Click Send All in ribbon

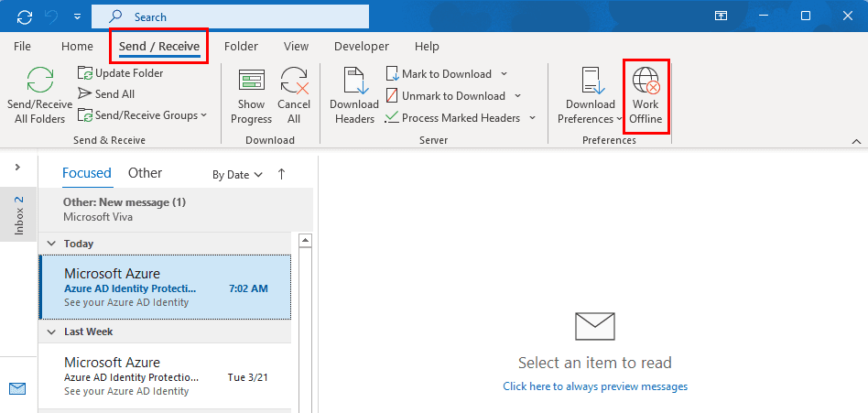click(106, 94)
